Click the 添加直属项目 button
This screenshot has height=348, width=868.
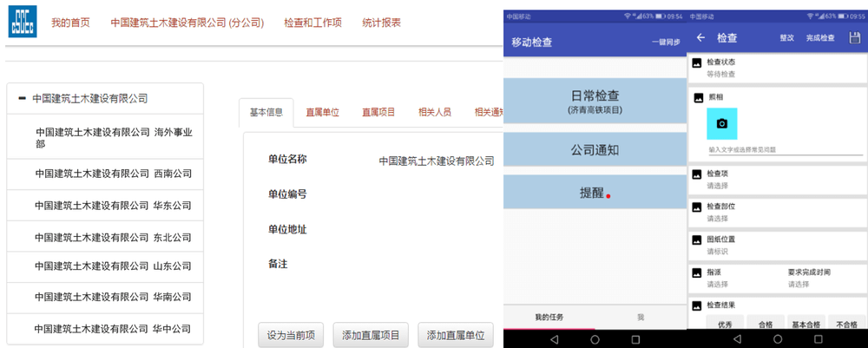[x=371, y=335]
